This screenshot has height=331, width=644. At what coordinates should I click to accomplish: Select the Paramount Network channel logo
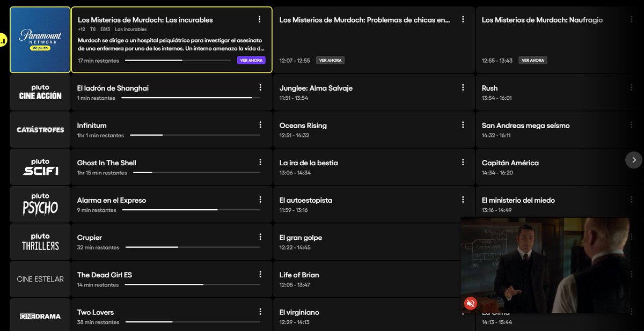[40, 40]
